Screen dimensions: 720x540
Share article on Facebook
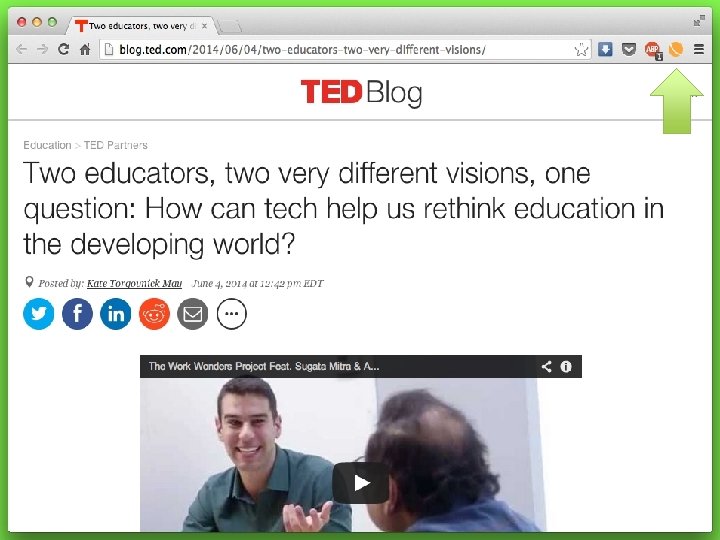point(77,314)
